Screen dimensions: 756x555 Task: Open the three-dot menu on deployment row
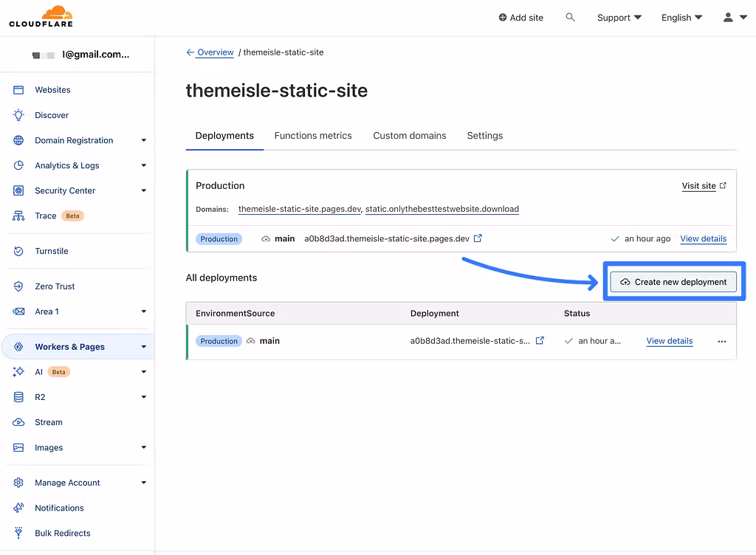tap(721, 341)
